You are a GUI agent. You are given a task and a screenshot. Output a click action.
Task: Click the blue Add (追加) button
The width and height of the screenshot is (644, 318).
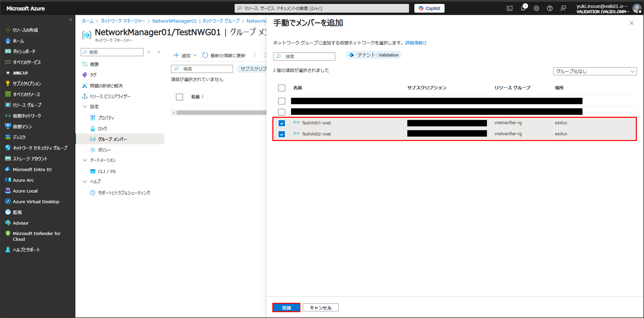286,307
